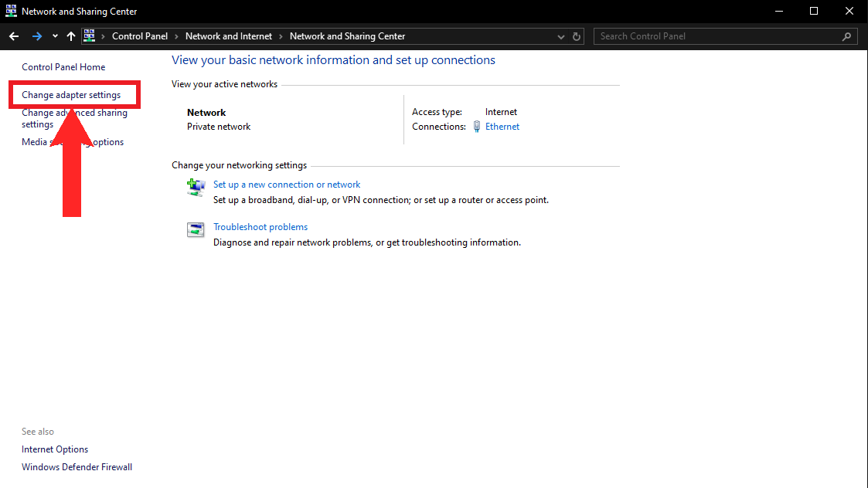Expand chevron after Control Panel breadcrumb

click(176, 36)
